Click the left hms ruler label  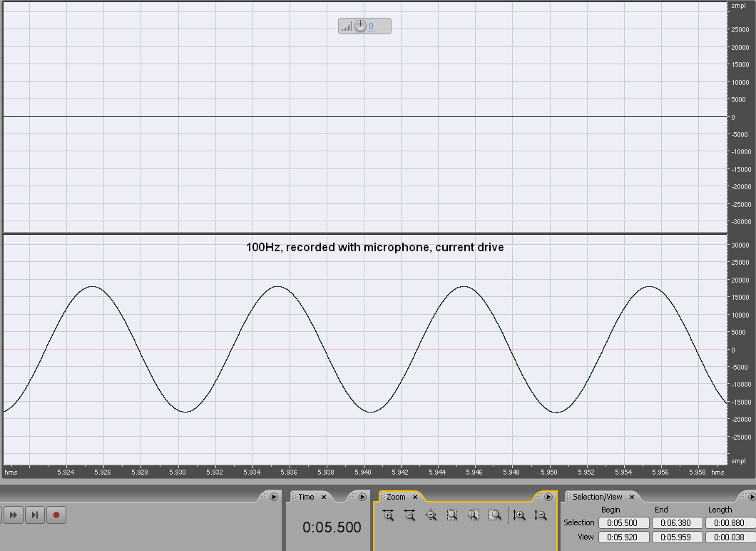tap(11, 472)
